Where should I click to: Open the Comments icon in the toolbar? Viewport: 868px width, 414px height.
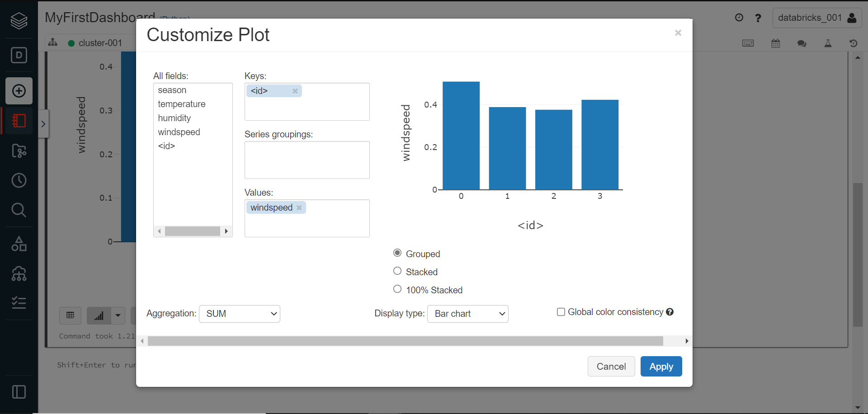click(802, 43)
